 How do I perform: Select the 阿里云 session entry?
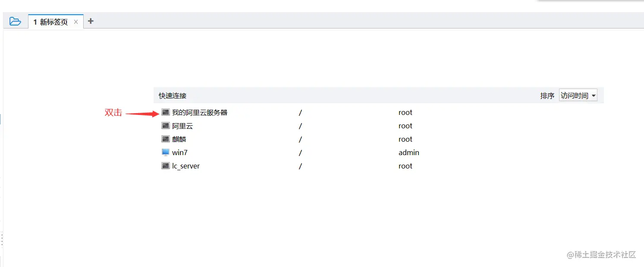[182, 126]
